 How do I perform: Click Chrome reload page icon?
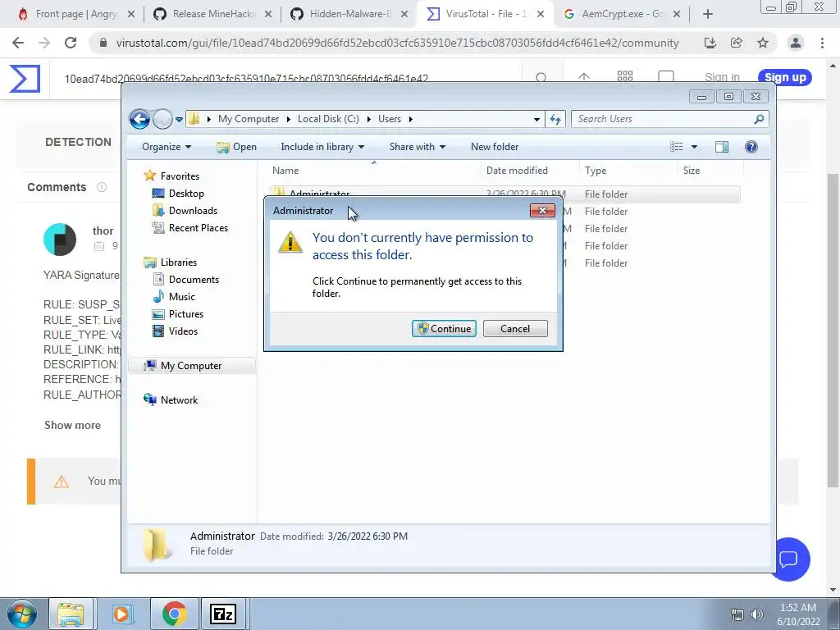click(x=71, y=43)
